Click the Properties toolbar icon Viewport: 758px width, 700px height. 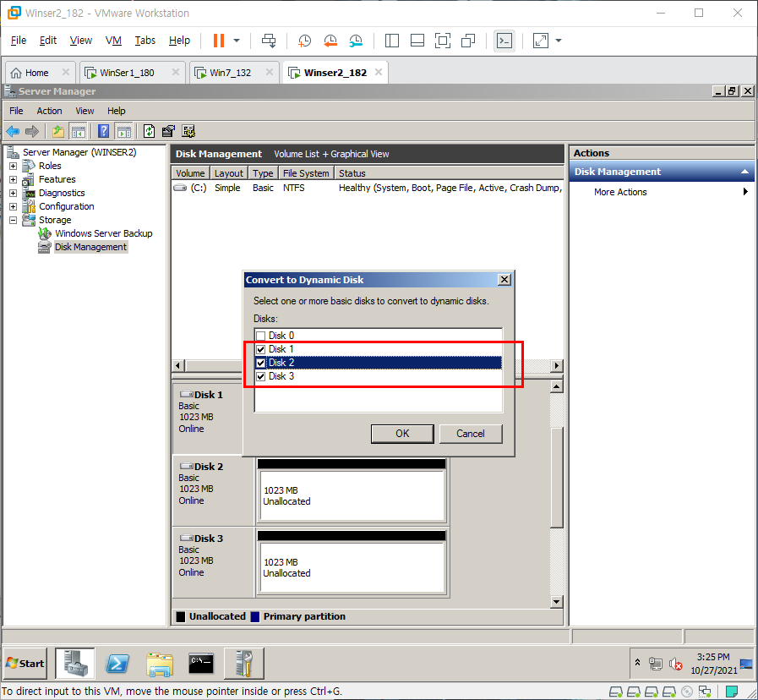click(168, 131)
